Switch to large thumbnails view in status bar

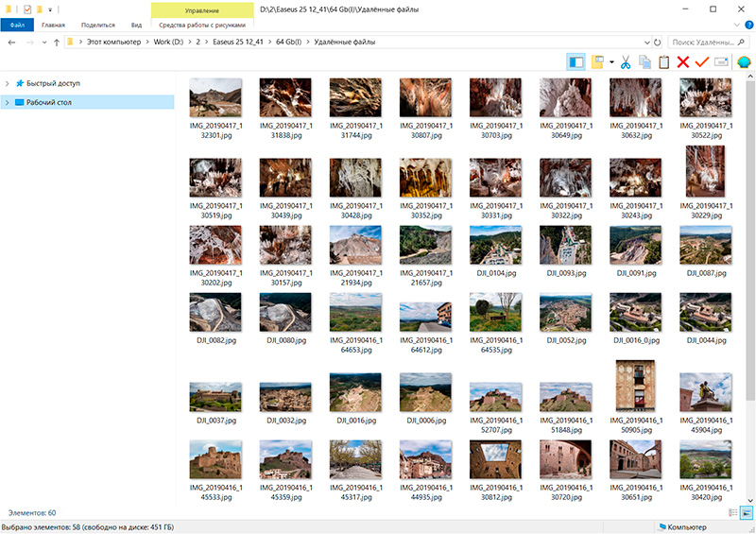click(x=746, y=511)
